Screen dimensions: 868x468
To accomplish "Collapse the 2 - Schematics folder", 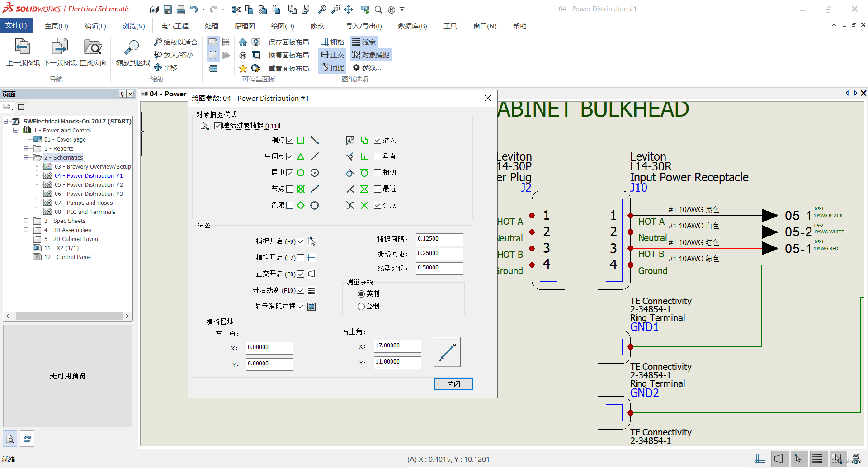I will [x=26, y=157].
